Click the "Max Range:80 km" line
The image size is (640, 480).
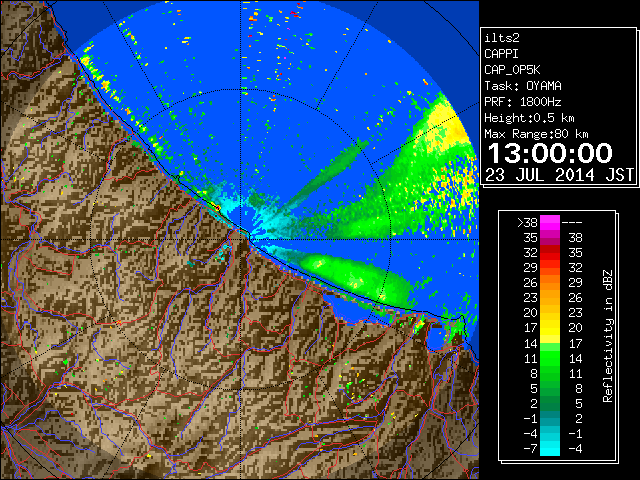536,134
